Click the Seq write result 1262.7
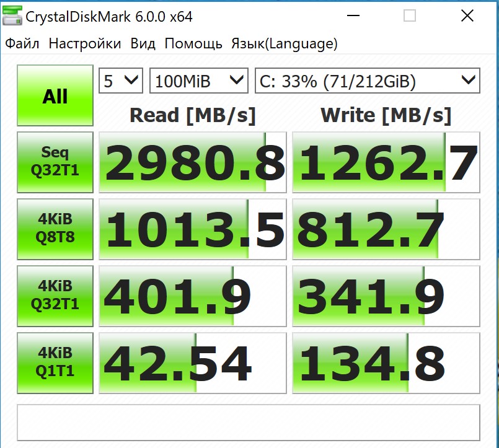 click(386, 162)
